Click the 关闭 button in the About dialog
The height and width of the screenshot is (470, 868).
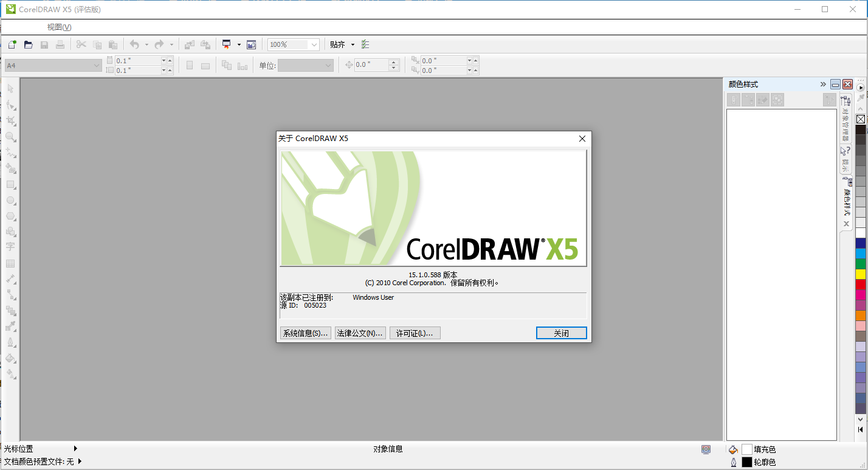(561, 333)
